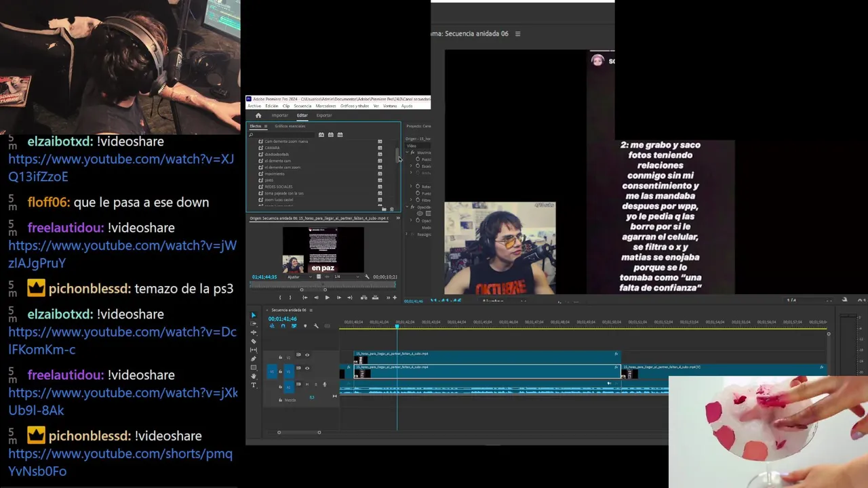Click the Home icon in Premiere header
Screen dimensions: 868x488
pyautogui.click(x=258, y=116)
